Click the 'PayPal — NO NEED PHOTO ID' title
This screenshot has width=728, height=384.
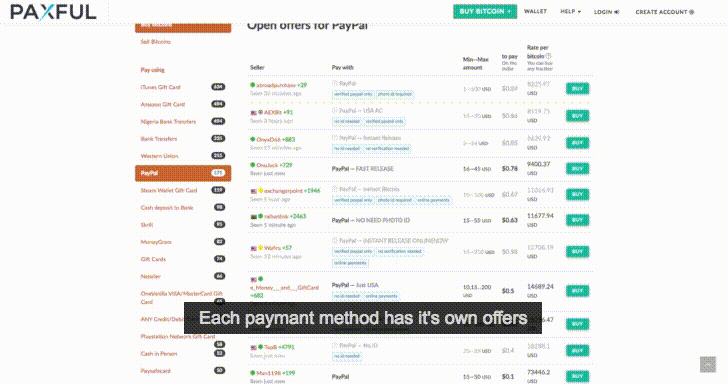(370, 220)
